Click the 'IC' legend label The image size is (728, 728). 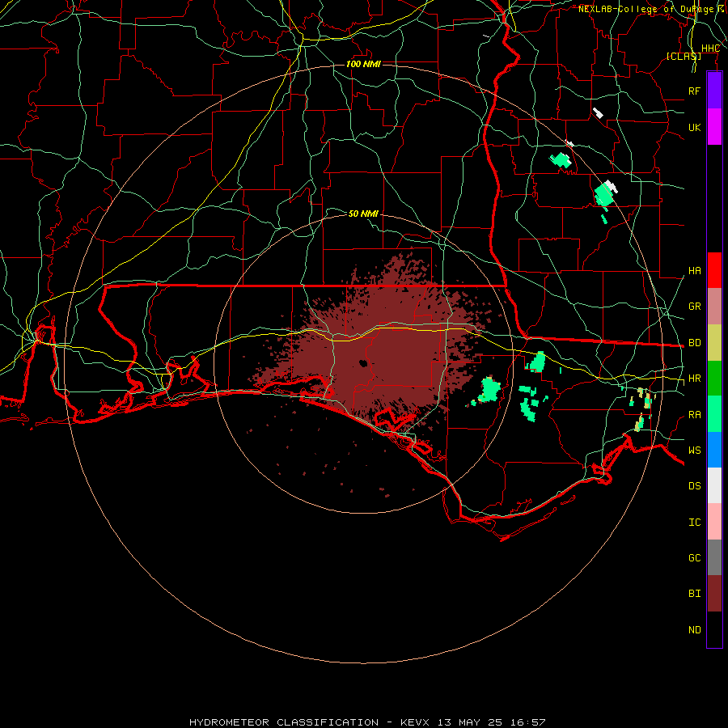[x=694, y=523]
